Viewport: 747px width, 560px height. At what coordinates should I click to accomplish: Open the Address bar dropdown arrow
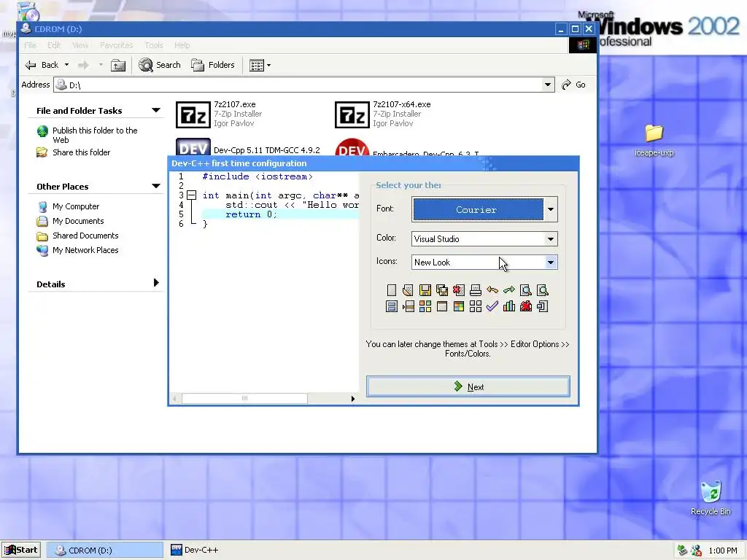[x=548, y=85]
